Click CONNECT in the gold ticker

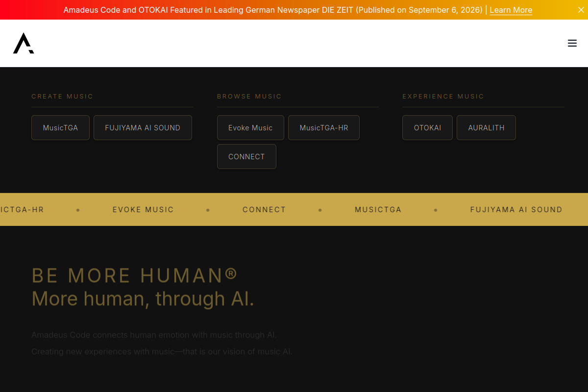pyautogui.click(x=264, y=209)
